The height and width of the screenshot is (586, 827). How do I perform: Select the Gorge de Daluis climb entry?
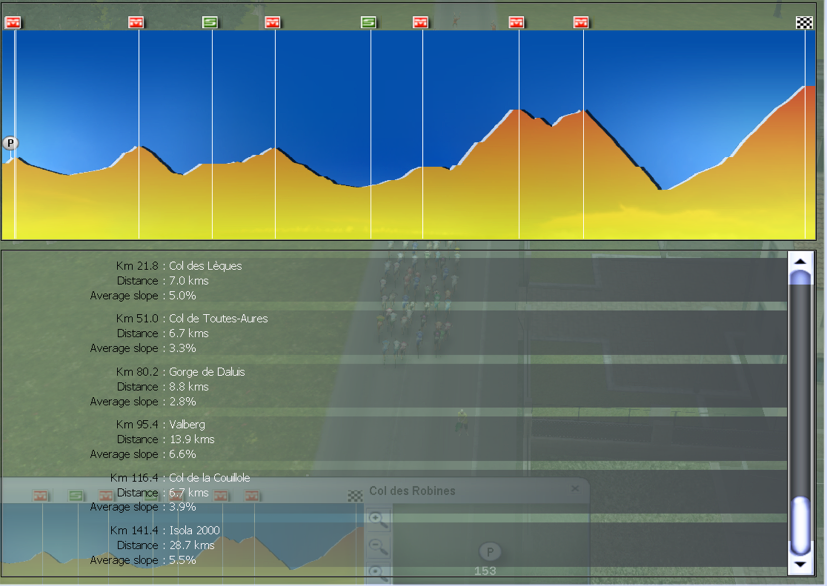pyautogui.click(x=207, y=372)
